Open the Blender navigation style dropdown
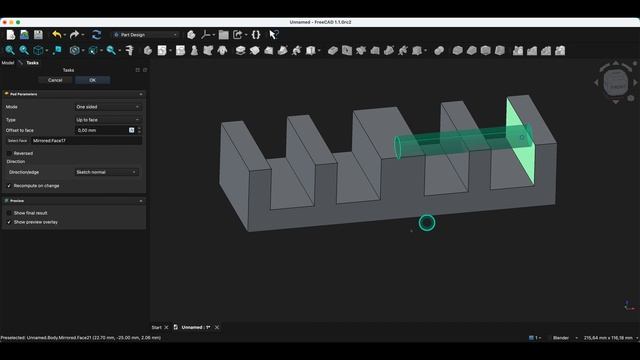The height and width of the screenshot is (360, 640). pos(565,338)
